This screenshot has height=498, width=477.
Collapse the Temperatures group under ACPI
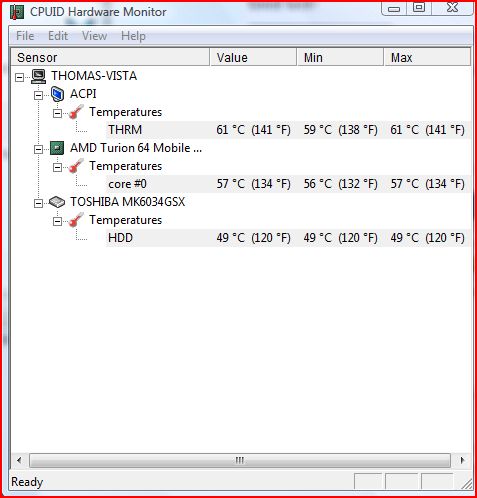point(58,113)
